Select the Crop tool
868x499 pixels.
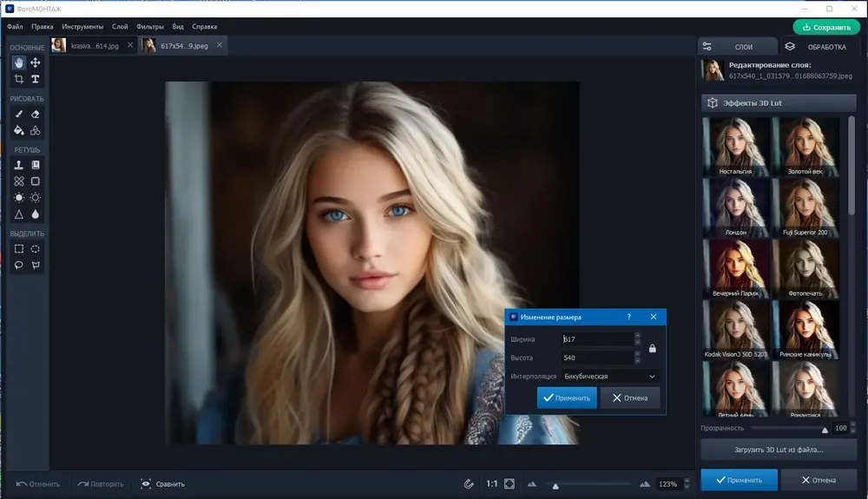tap(19, 79)
